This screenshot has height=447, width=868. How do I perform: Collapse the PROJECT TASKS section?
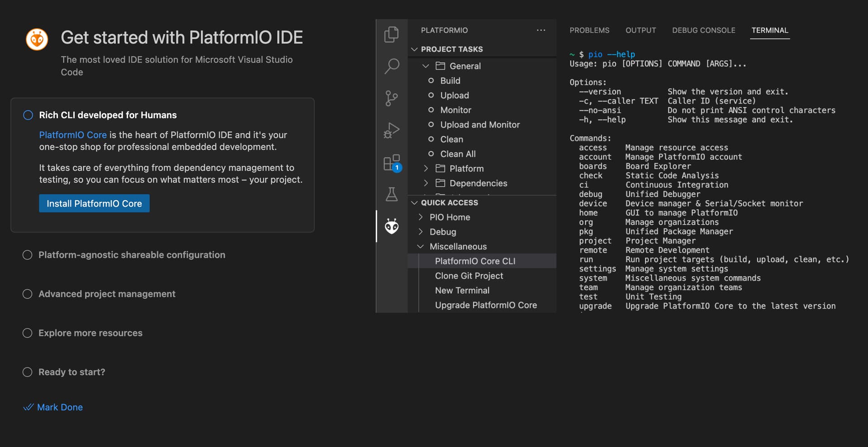(414, 49)
